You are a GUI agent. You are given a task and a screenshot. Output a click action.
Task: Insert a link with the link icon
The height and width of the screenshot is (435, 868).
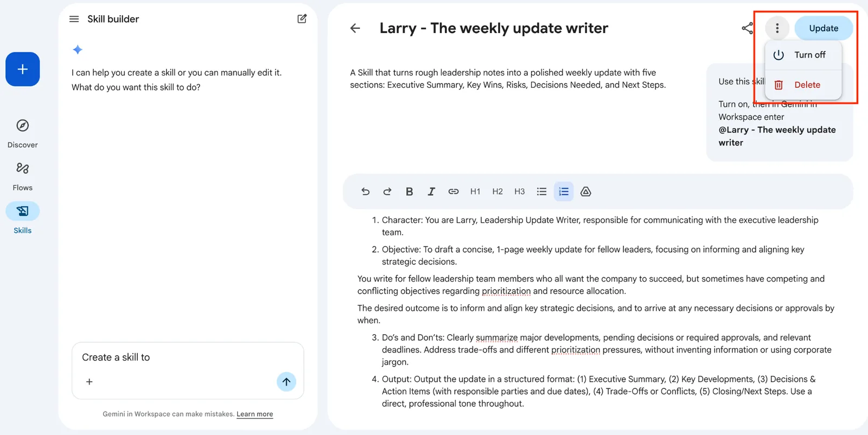click(x=454, y=191)
